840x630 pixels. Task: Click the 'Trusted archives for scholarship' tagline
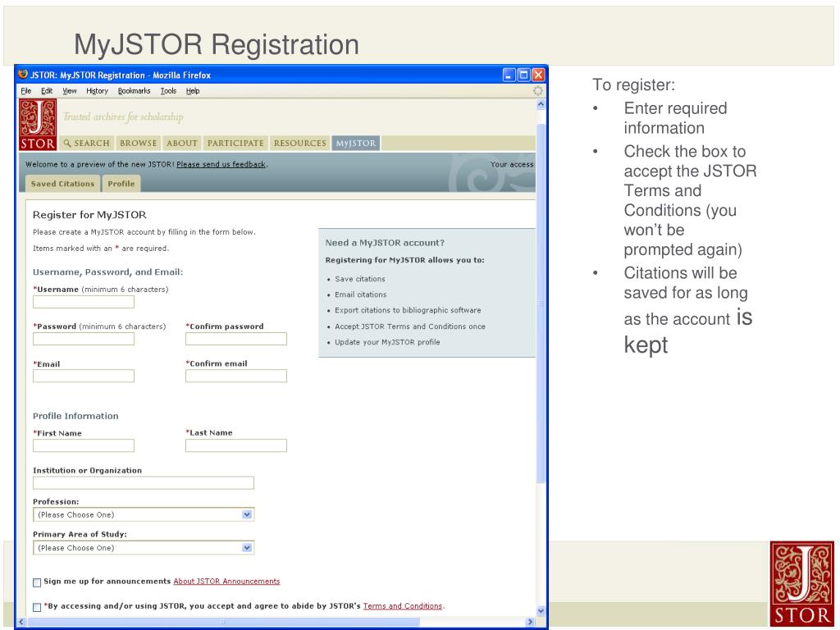(x=123, y=116)
